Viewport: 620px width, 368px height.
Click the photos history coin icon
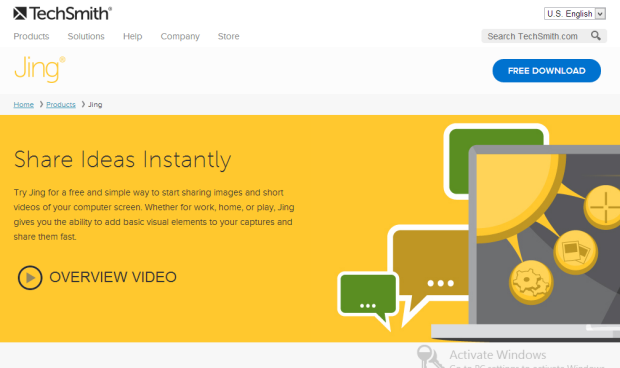[x=576, y=252]
